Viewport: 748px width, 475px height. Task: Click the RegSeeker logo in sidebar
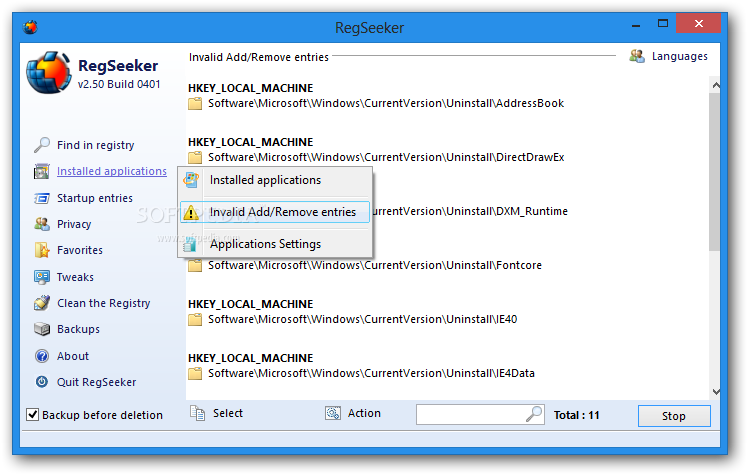pyautogui.click(x=49, y=73)
